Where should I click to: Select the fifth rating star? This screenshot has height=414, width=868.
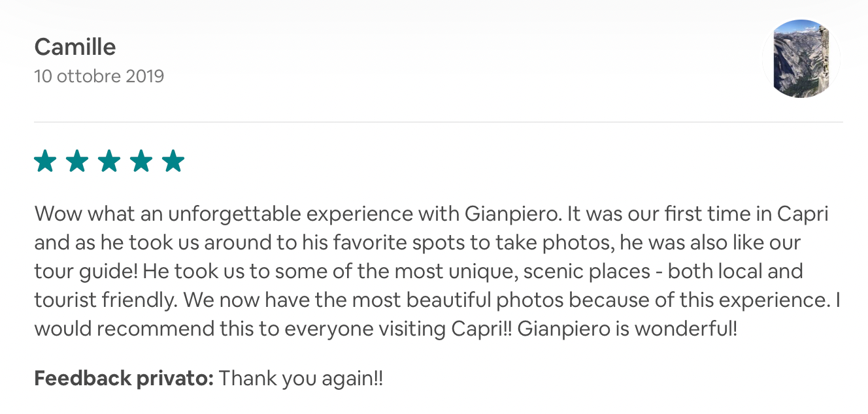[173, 161]
